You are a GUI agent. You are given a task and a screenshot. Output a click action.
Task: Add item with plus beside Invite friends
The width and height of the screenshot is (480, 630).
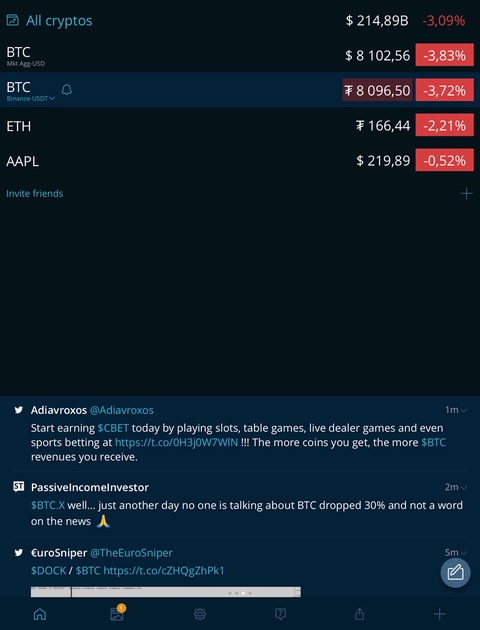pyautogui.click(x=466, y=193)
